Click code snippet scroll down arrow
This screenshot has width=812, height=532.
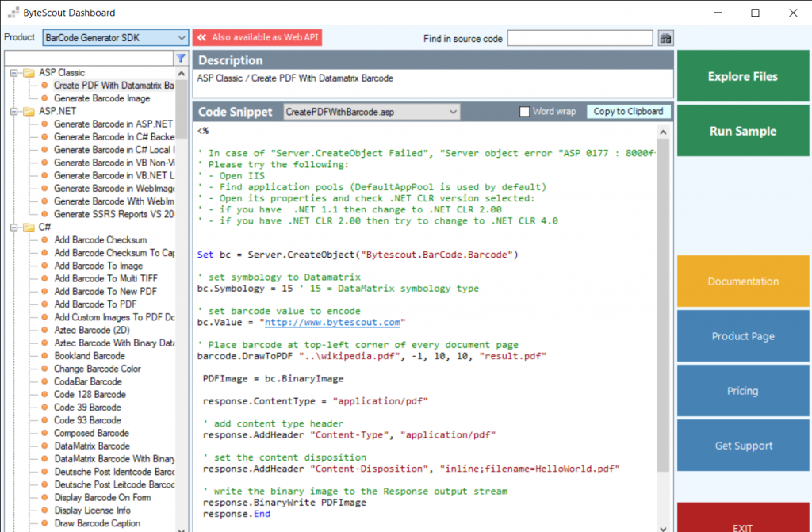[x=663, y=528]
